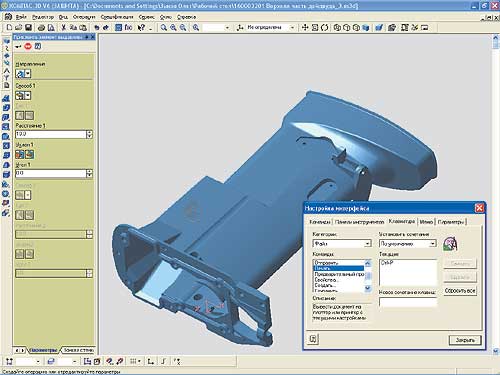Image resolution: width=500 pixels, height=375 pixels.
Task: Create a new document via toolbar icon
Action: coord(9,28)
